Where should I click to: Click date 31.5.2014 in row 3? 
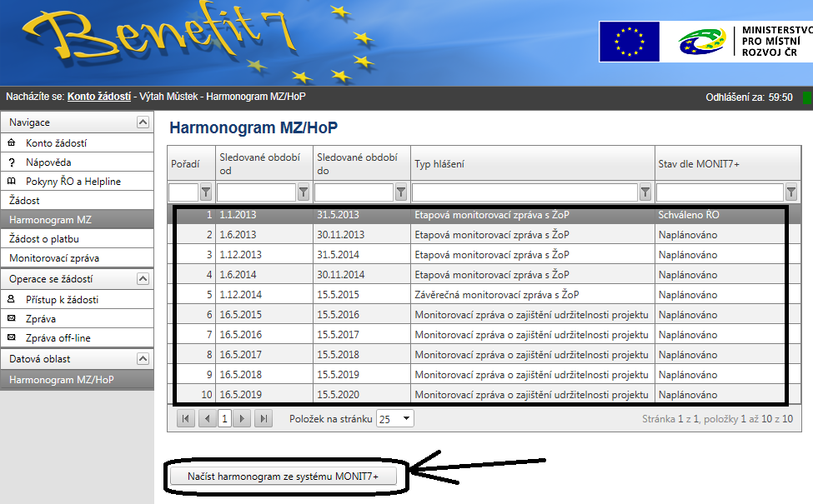tap(338, 255)
